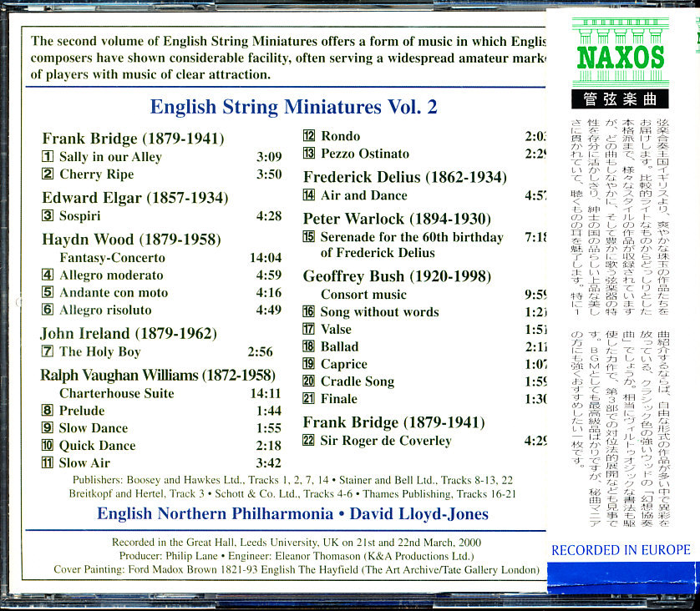Click track number 22 box beside Sir Roger de Coverley

[308, 440]
